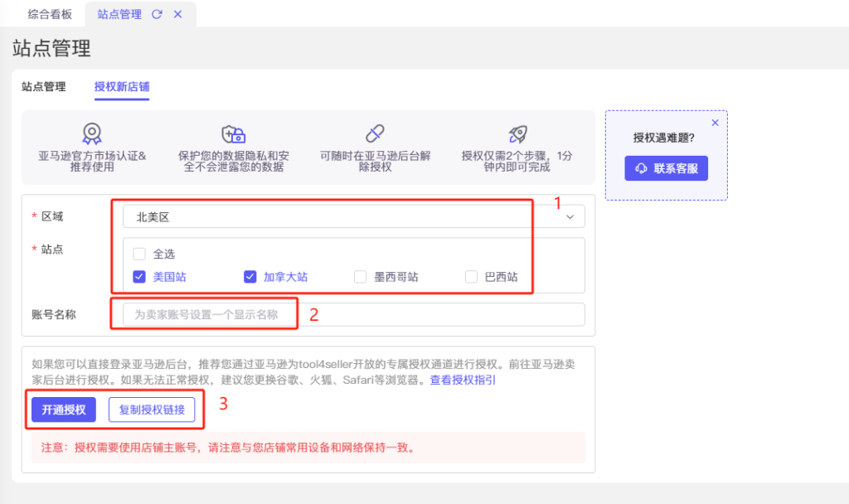Check the 巴西站 checkbox
This screenshot has height=504, width=849.
pyautogui.click(x=471, y=277)
